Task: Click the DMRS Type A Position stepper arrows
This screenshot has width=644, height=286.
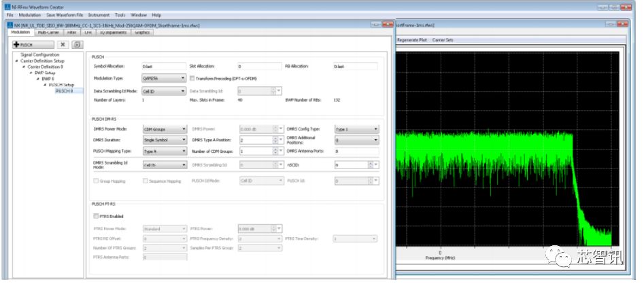Action: [x=275, y=140]
